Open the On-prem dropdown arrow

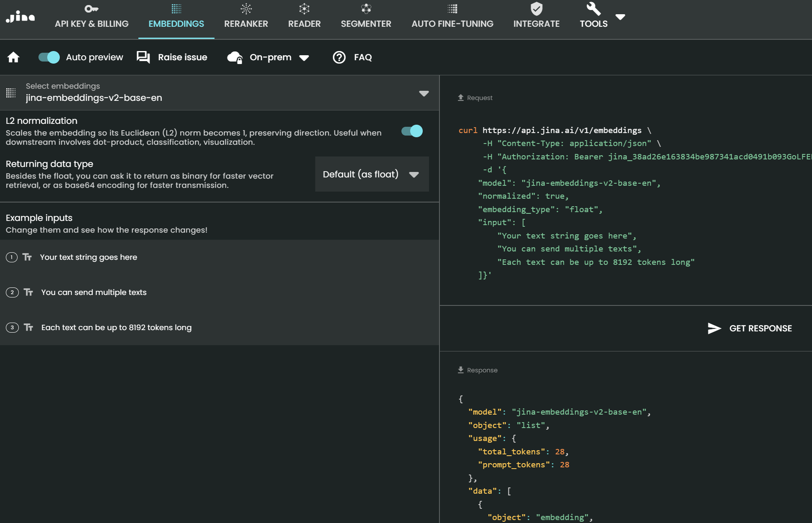pos(304,58)
